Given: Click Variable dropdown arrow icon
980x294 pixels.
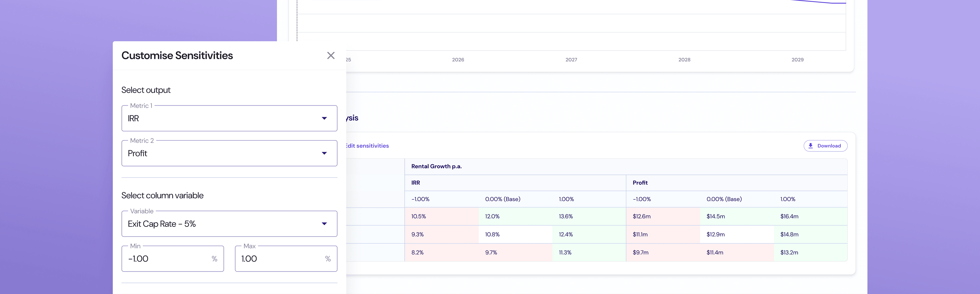Looking at the screenshot, I should pyautogui.click(x=324, y=224).
